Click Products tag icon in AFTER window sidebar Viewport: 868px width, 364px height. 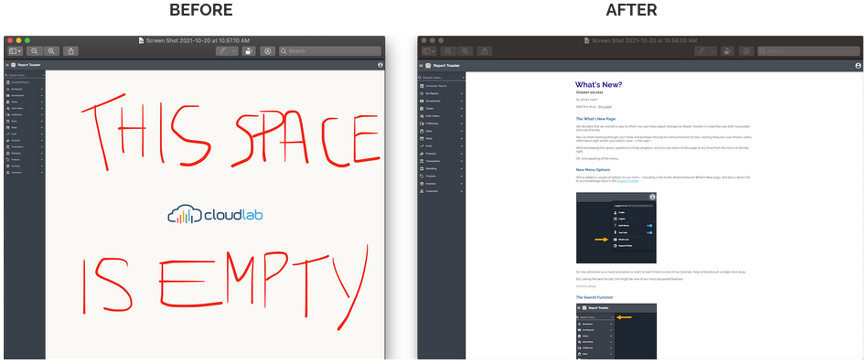(422, 176)
